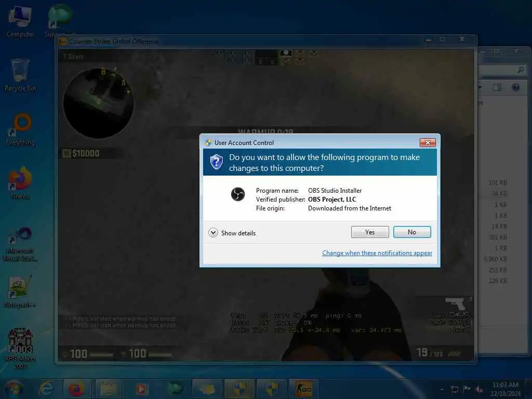Launch Internet Explorer from taskbar
Screen dimensions: 532x399
click(x=46, y=389)
